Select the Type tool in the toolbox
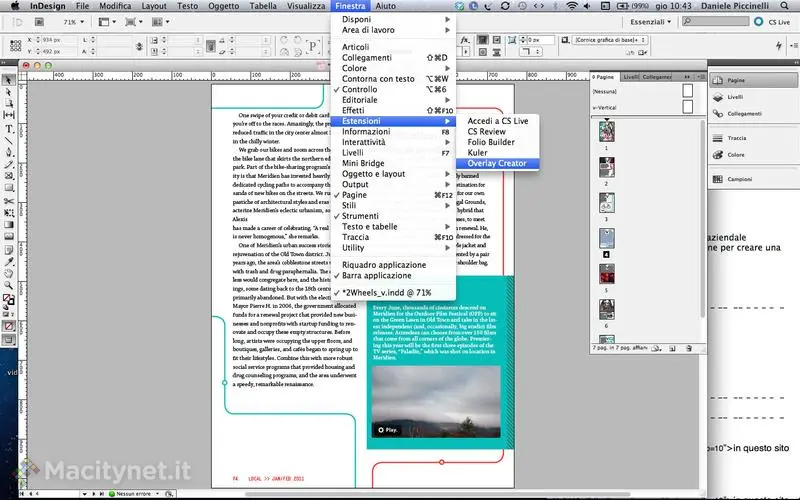The height and width of the screenshot is (500, 800). point(9,128)
